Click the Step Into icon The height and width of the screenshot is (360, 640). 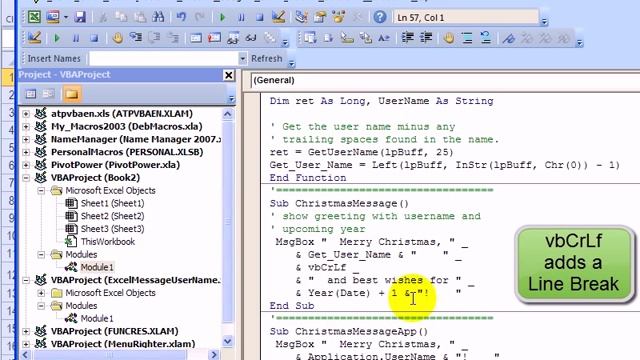tap(135, 38)
